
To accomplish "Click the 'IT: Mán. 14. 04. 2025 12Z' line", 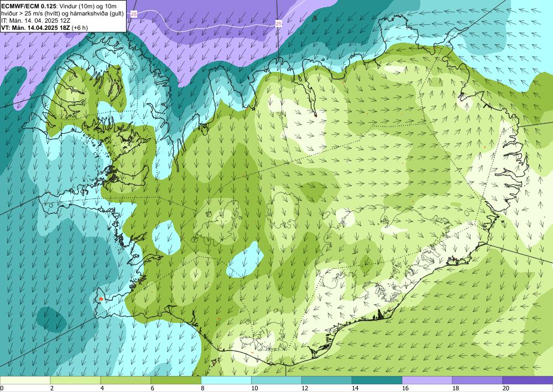I will point(35,20).
